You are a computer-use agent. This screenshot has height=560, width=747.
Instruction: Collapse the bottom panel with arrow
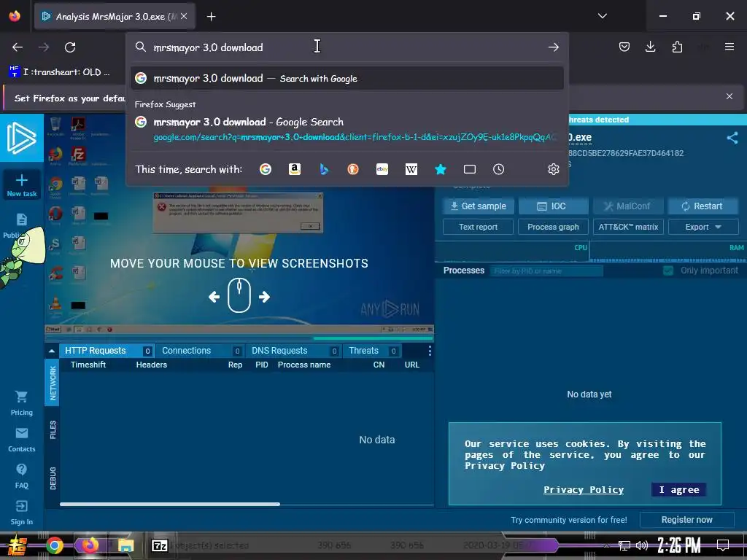click(x=52, y=351)
